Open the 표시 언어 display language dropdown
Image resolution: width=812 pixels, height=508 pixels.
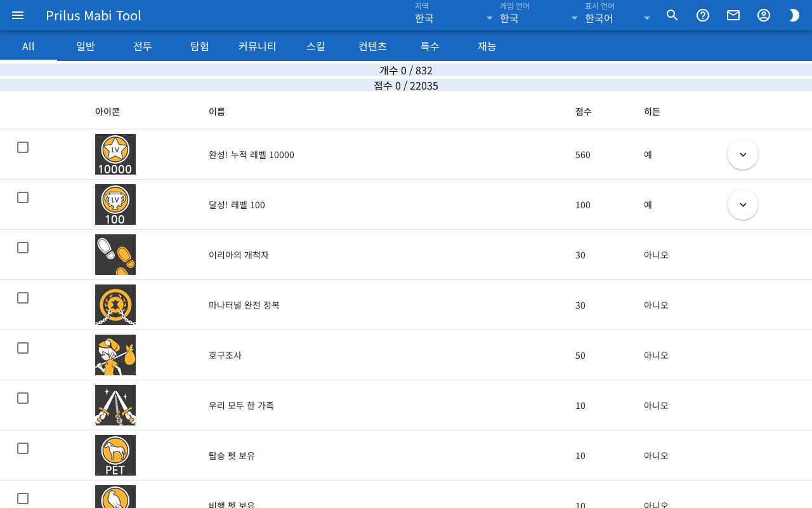(x=618, y=15)
